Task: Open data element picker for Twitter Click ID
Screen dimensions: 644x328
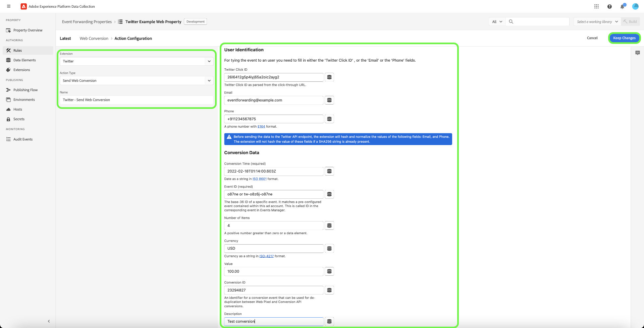Action: coord(329,77)
